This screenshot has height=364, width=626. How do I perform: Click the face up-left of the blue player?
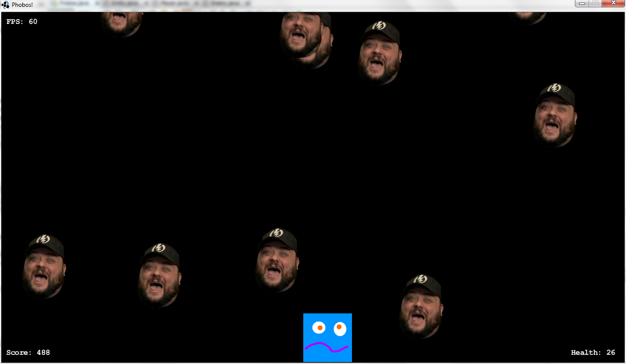point(276,260)
